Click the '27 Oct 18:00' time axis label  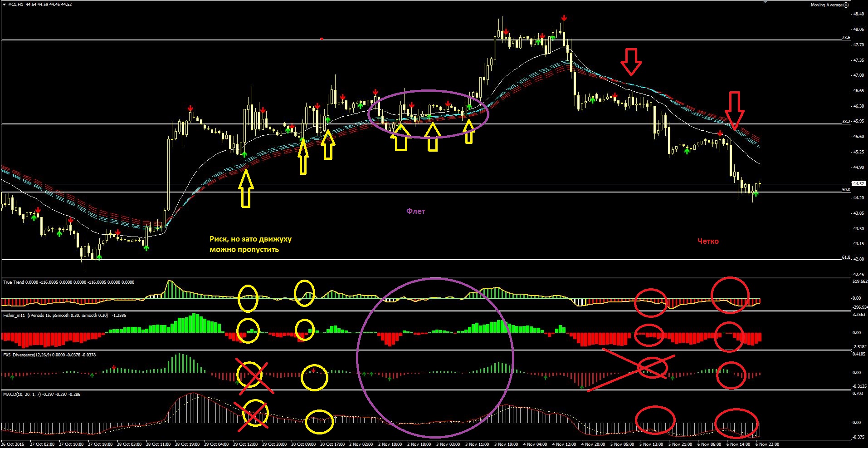coord(100,444)
